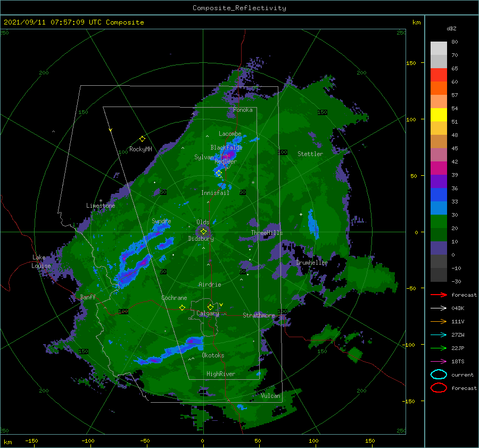Click the orange 111V arrow icon
This screenshot has height=448, width=479.
(x=439, y=321)
